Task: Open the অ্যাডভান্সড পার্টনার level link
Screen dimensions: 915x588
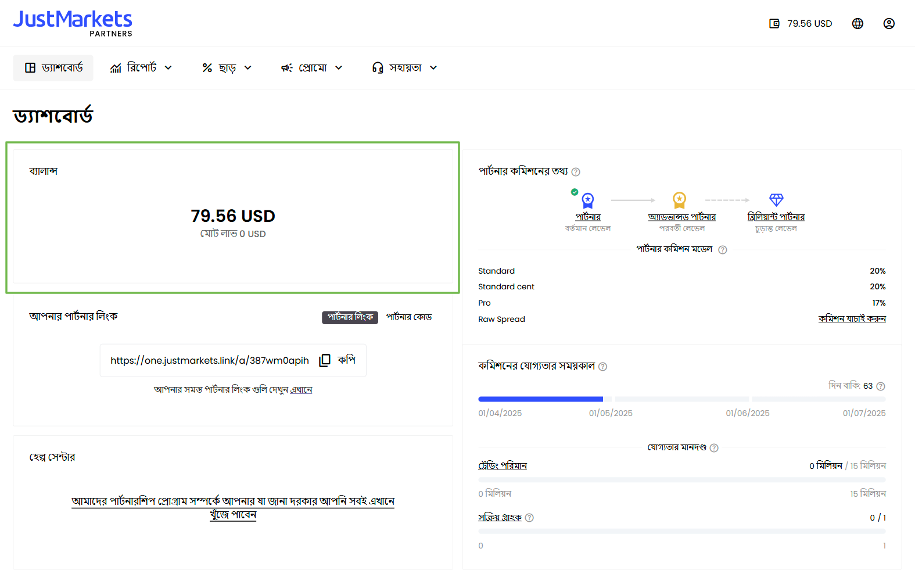Action: 682,217
